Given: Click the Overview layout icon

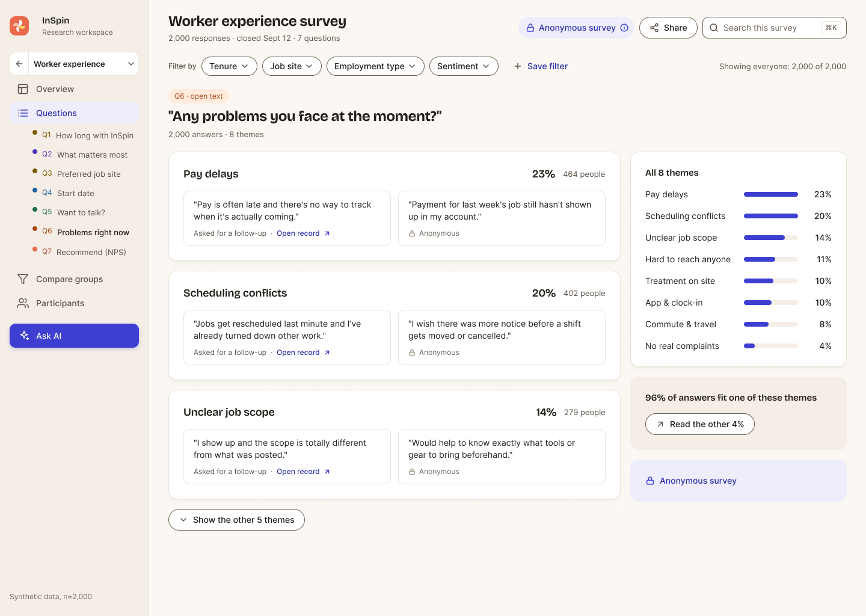Looking at the screenshot, I should click(23, 89).
